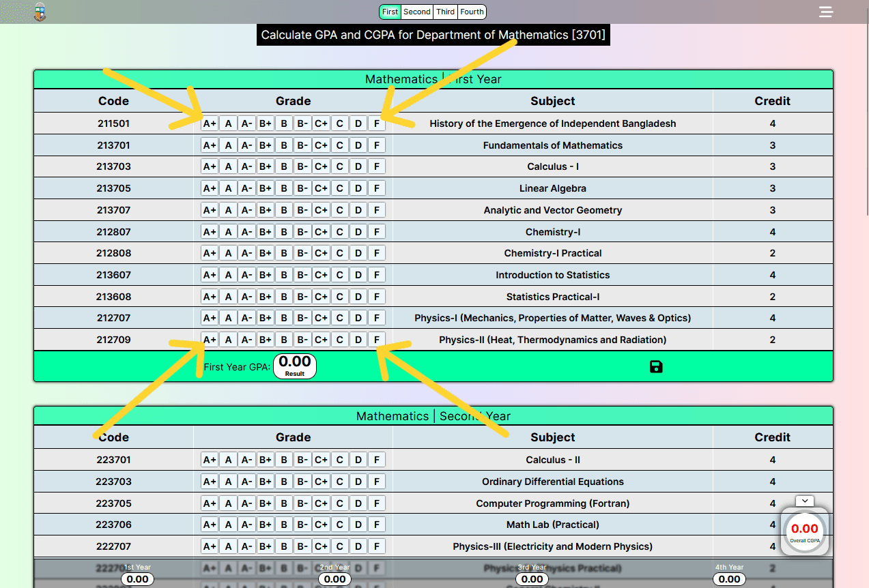Go to the Fourth year tab
This screenshot has height=588, width=869.
click(472, 12)
